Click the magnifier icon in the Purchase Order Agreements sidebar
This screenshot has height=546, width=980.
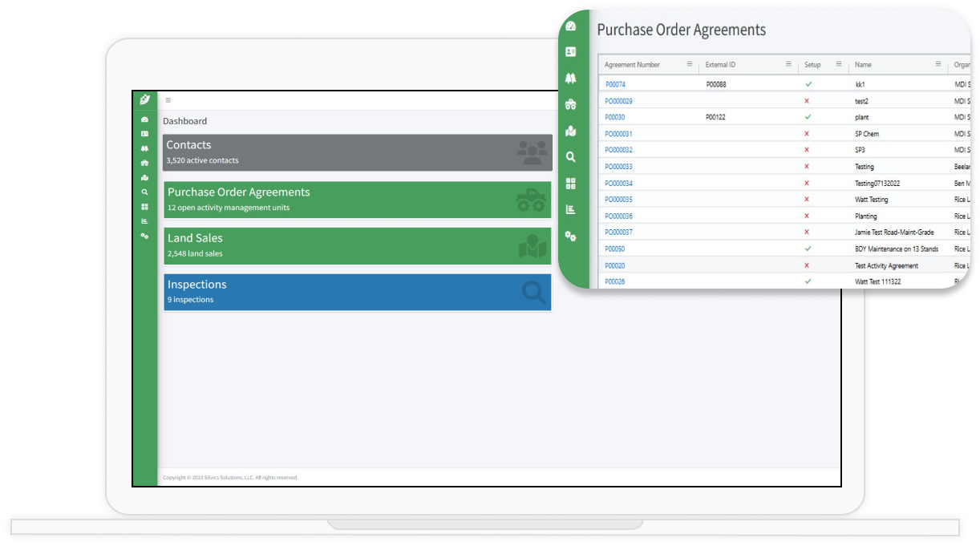[570, 157]
